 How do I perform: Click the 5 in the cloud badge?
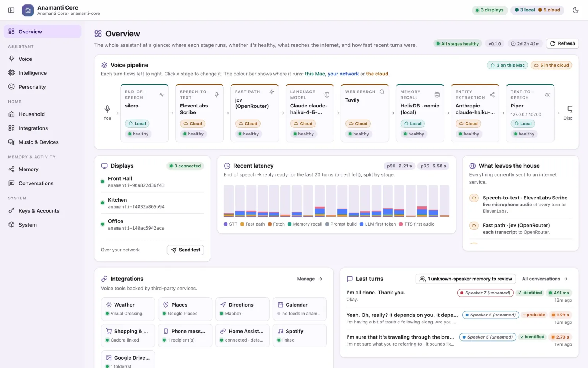(x=551, y=65)
